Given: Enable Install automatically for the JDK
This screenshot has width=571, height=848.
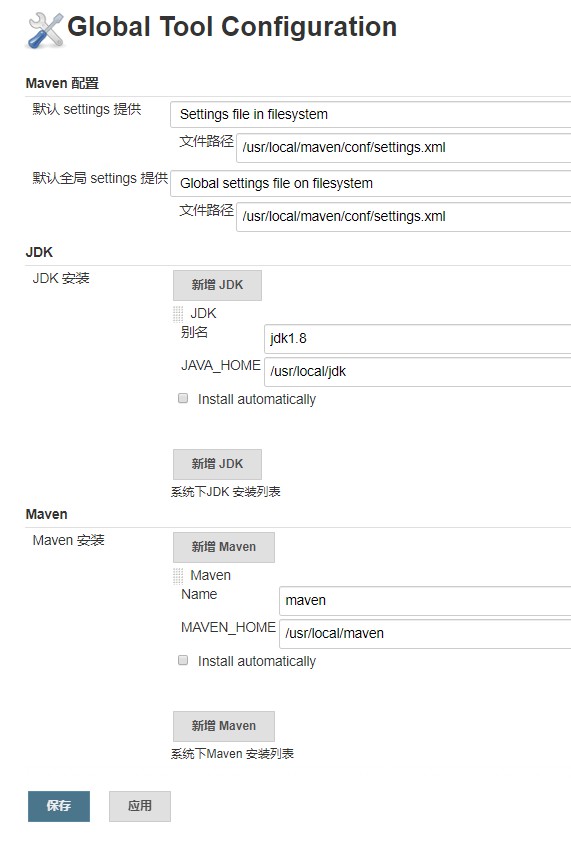Looking at the screenshot, I should [x=183, y=399].
